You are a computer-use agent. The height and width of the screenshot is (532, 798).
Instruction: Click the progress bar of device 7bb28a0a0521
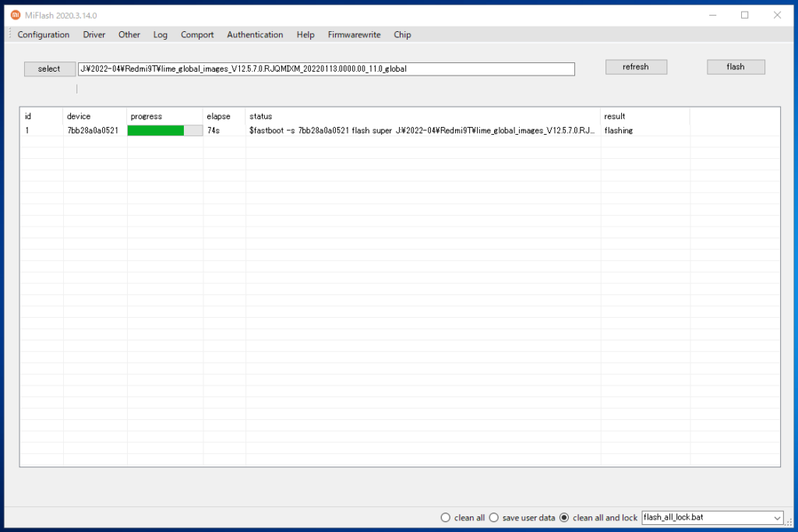164,130
